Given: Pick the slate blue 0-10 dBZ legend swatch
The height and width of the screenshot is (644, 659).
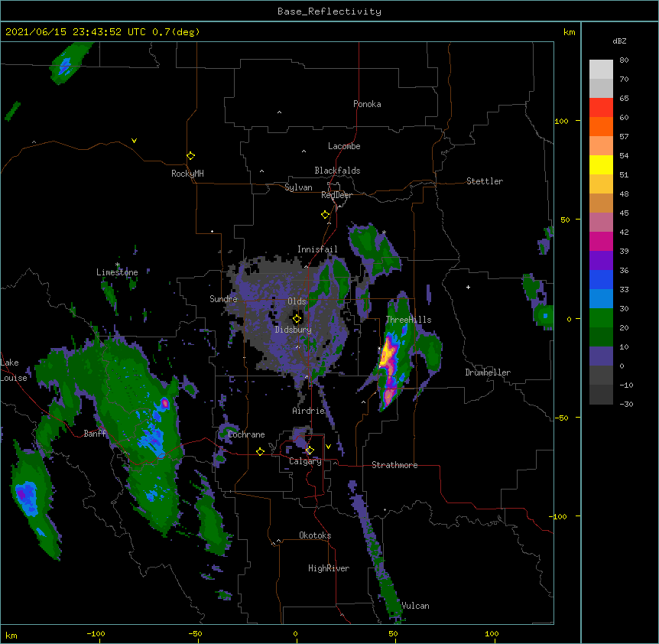Looking at the screenshot, I should (601, 356).
